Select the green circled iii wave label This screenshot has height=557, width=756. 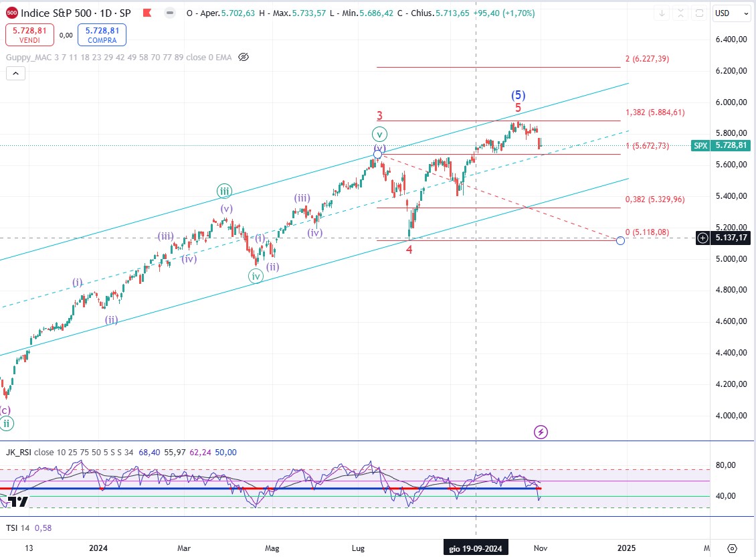[x=224, y=191]
